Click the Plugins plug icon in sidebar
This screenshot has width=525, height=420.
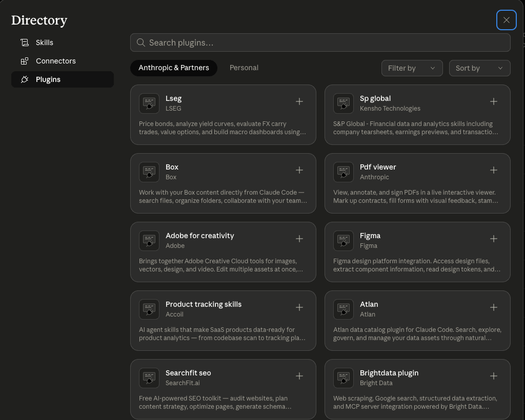coord(25,79)
